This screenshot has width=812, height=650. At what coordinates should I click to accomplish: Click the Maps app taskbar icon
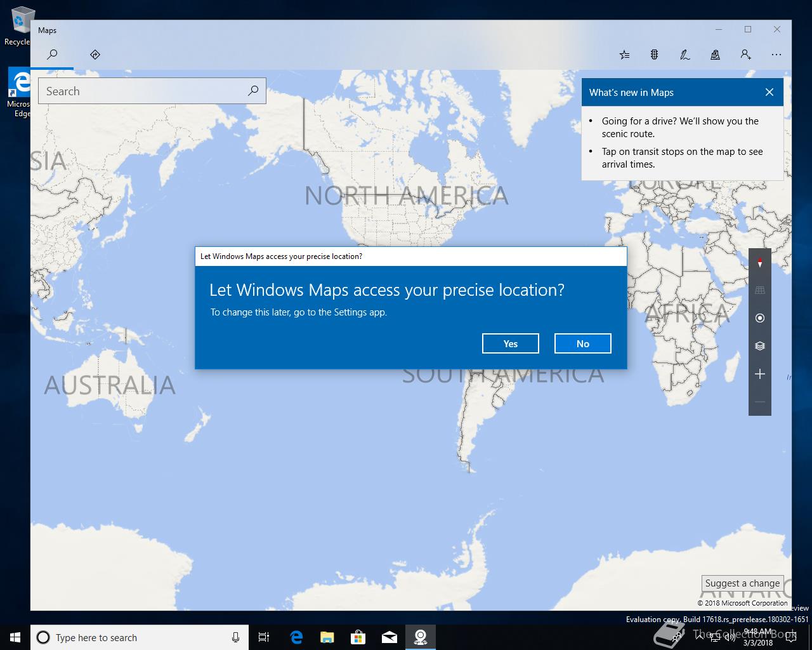[421, 637]
